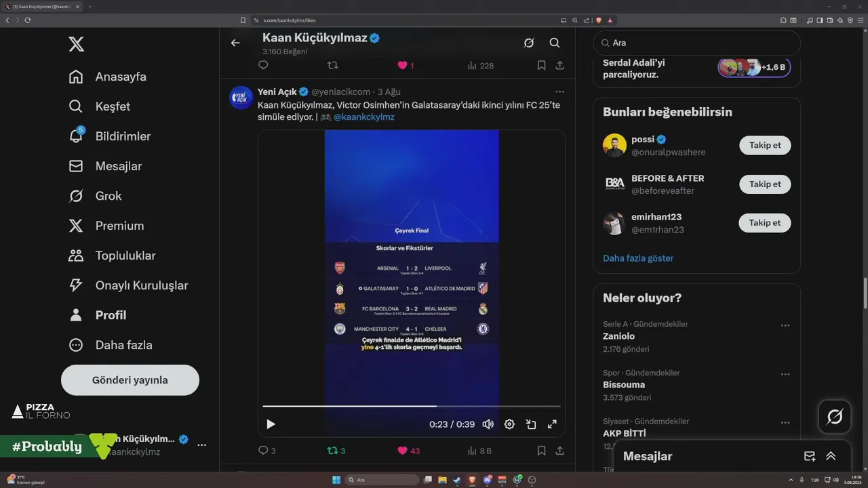
Task: Click the Grok icon in profile header
Action: (529, 43)
